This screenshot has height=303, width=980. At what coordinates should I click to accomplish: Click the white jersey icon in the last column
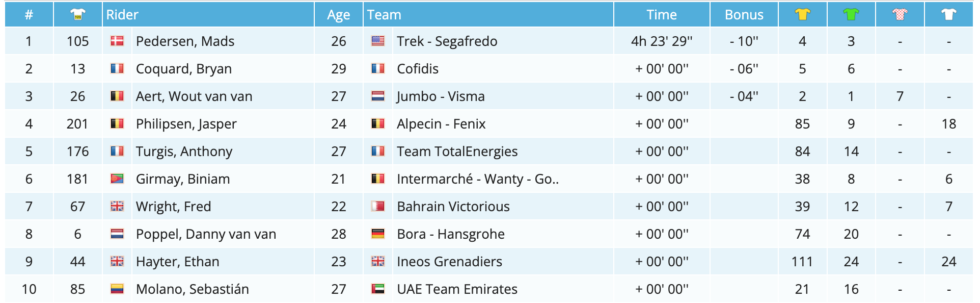[x=948, y=14]
